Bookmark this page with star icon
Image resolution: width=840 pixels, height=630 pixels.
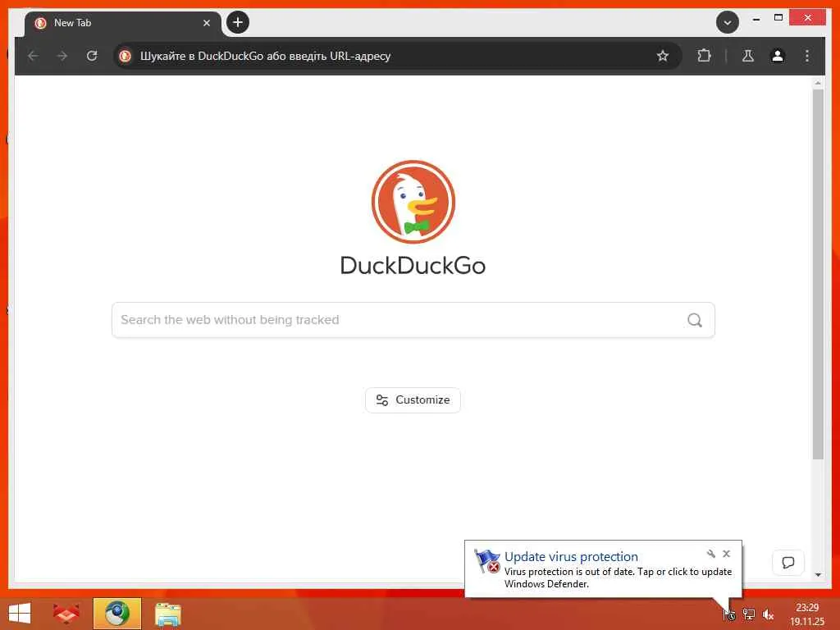point(663,56)
